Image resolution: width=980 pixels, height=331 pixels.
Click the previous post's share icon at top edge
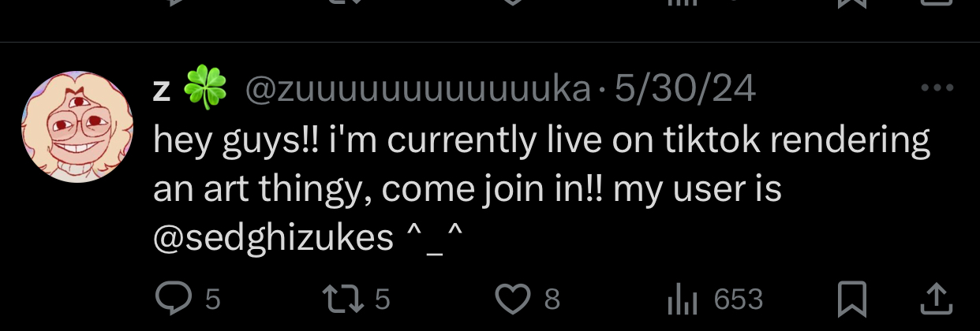(937, 3)
